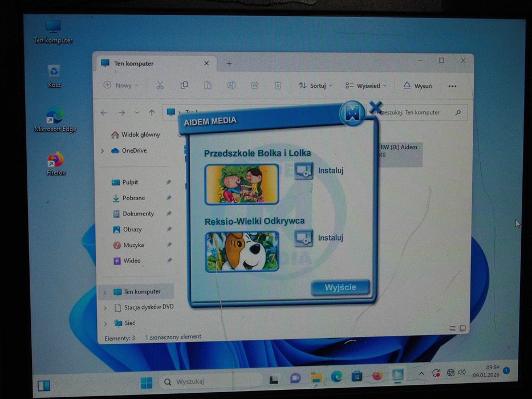Open Dokumenty in quick access
532x399 pixels.
[x=133, y=213]
